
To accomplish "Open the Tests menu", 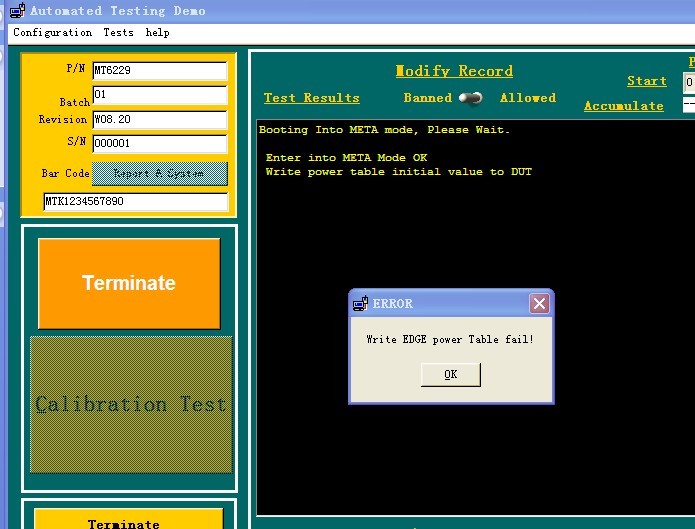I will point(118,33).
